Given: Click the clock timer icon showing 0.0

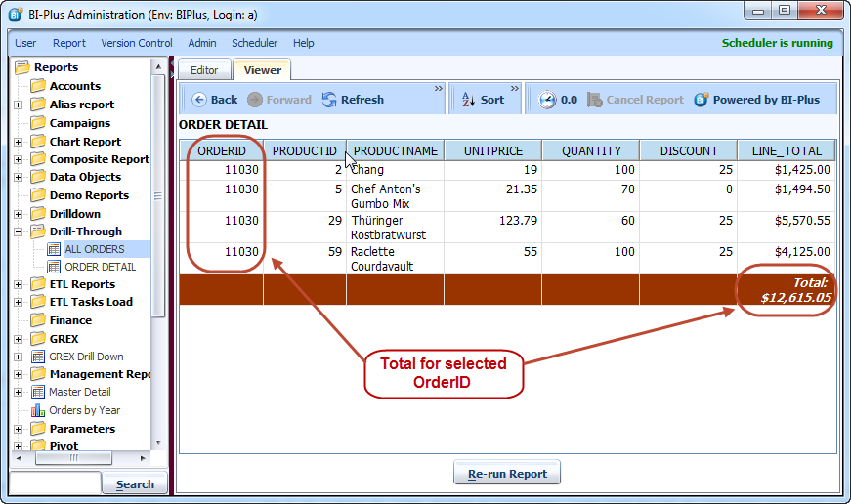Looking at the screenshot, I should pyautogui.click(x=546, y=100).
